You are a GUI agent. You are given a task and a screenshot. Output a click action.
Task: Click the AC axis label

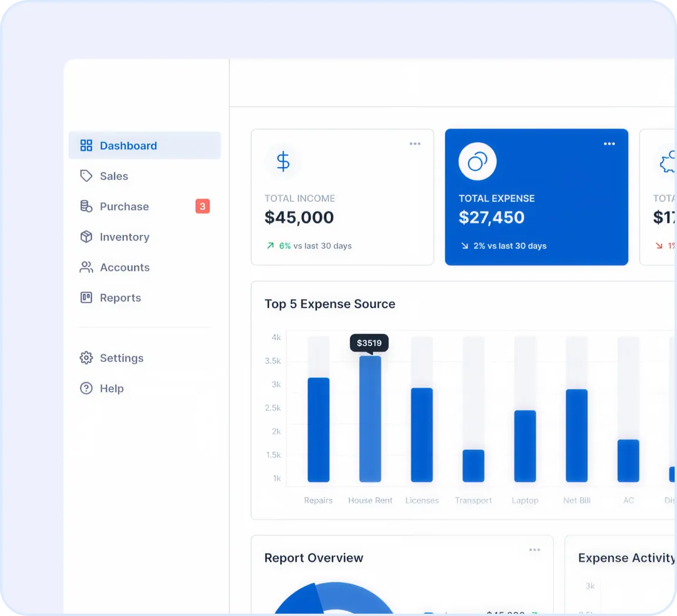click(629, 500)
